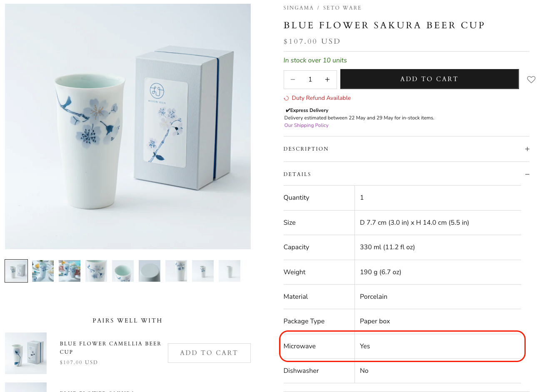Select the quantity input field
This screenshot has width=539, height=392.
(310, 79)
